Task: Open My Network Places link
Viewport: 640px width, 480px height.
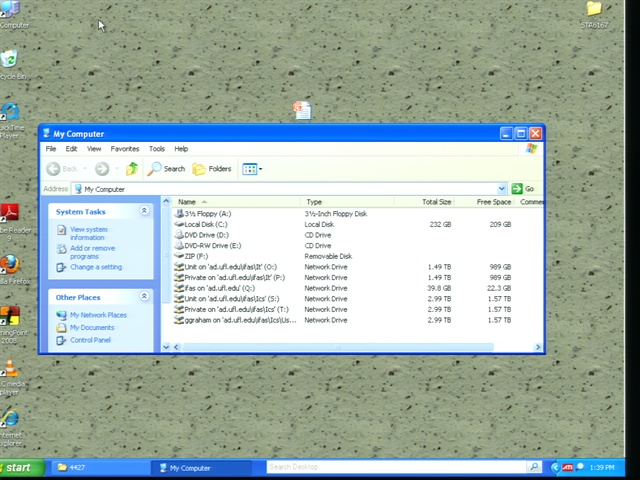Action: [98, 315]
